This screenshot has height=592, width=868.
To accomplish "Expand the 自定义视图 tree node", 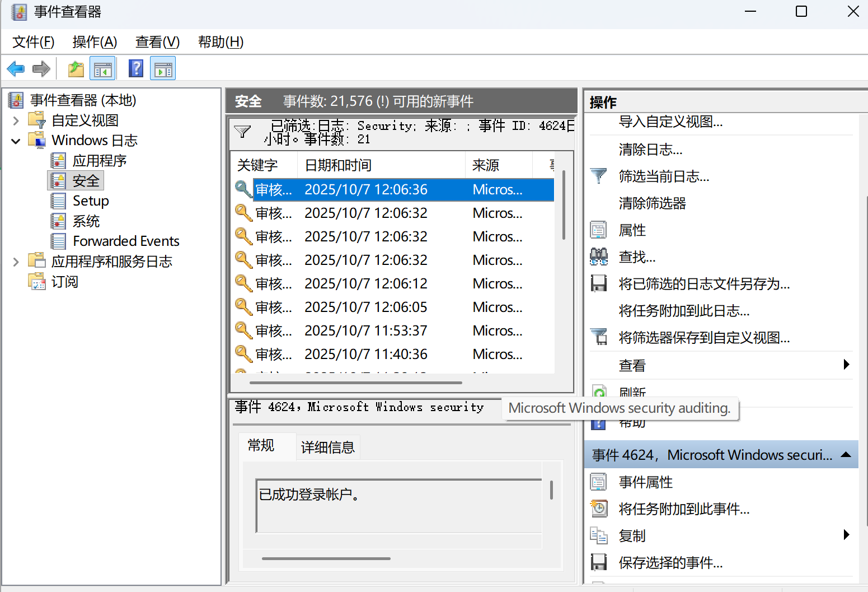I will pos(16,120).
